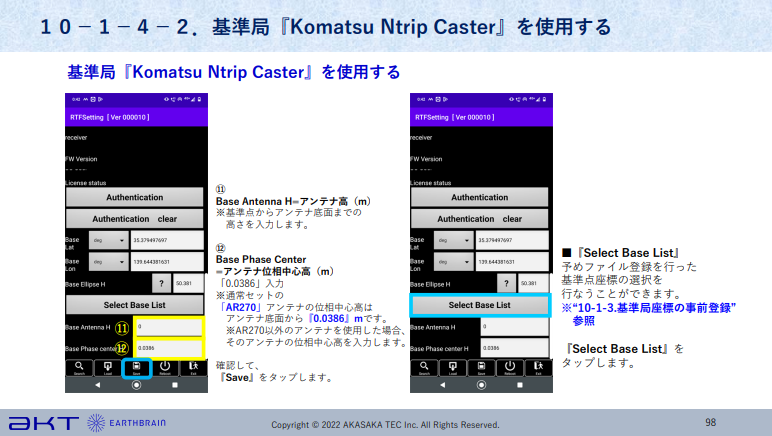Click Base Antenna H field in left phone

pyautogui.click(x=169, y=327)
